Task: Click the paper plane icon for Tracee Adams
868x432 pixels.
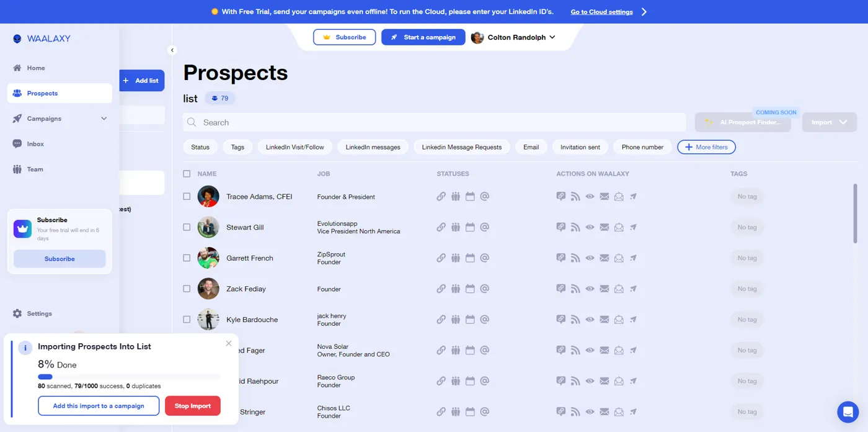Action: [x=633, y=197]
